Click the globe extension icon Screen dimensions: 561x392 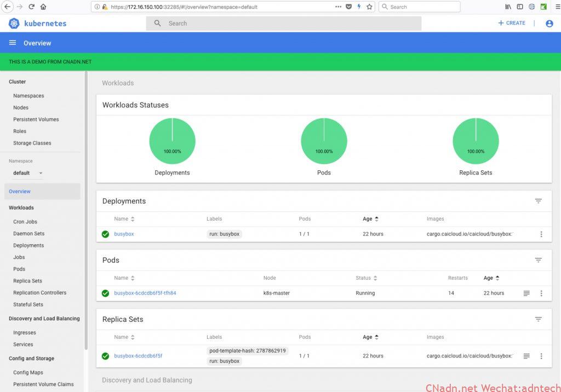click(531, 7)
